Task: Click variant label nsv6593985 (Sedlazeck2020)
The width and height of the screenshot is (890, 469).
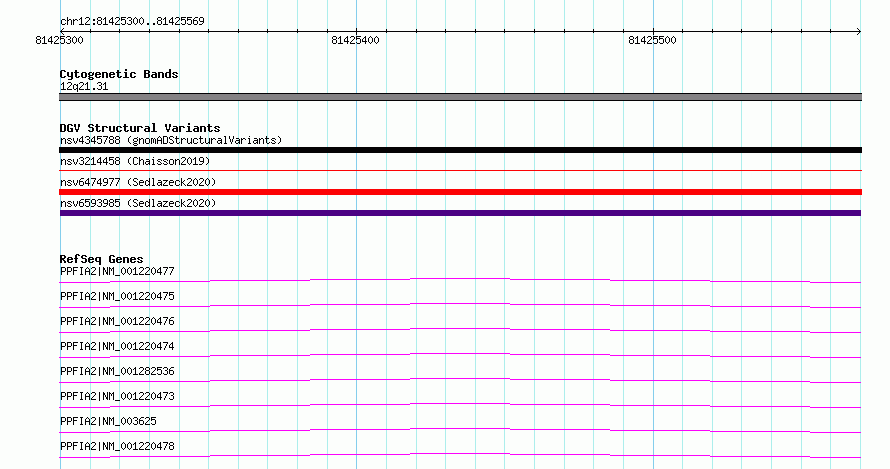Action: coord(138,203)
